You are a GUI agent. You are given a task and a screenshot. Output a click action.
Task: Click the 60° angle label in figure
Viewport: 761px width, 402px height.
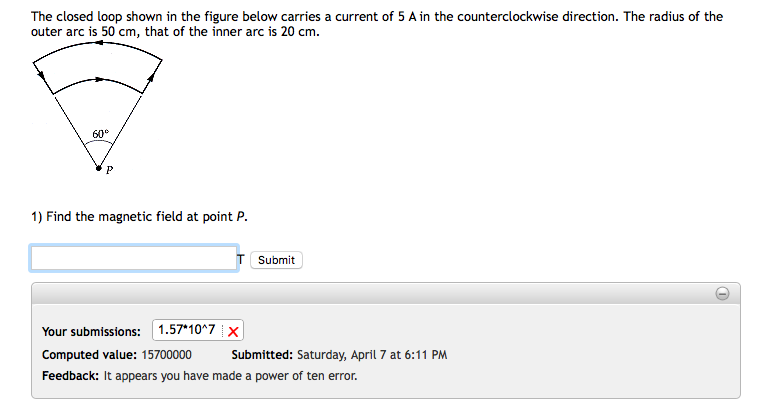click(x=100, y=134)
